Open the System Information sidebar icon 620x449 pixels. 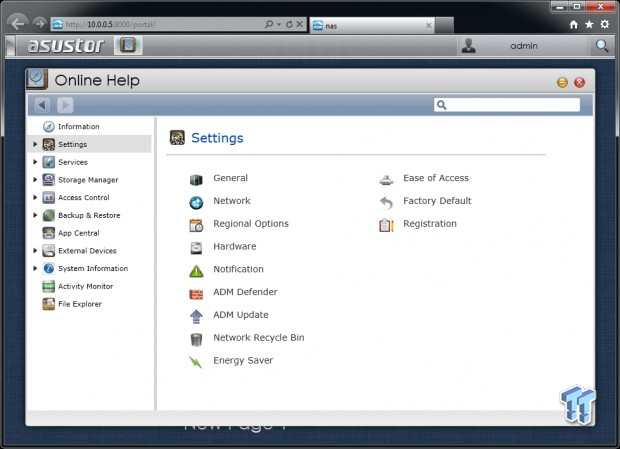tap(49, 268)
